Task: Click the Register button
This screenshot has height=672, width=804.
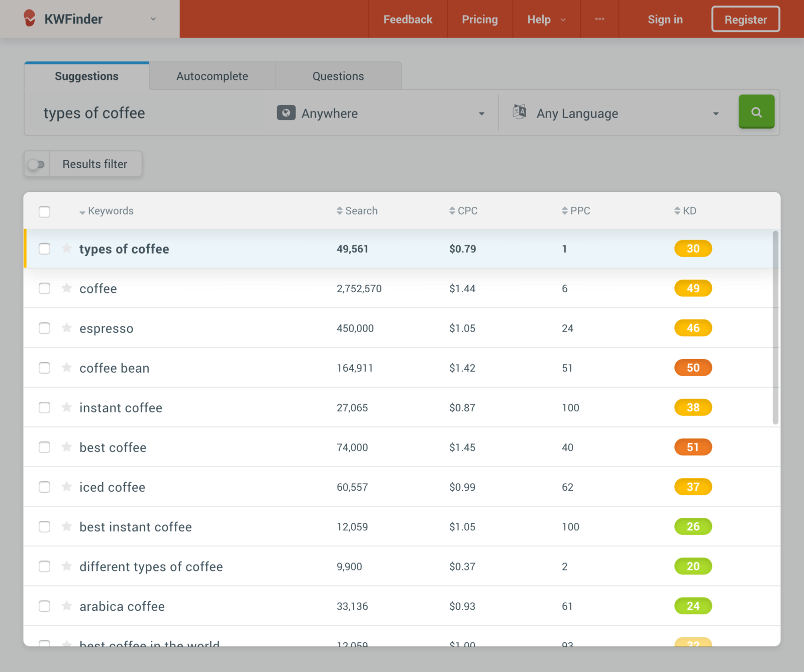Action: 746,19
